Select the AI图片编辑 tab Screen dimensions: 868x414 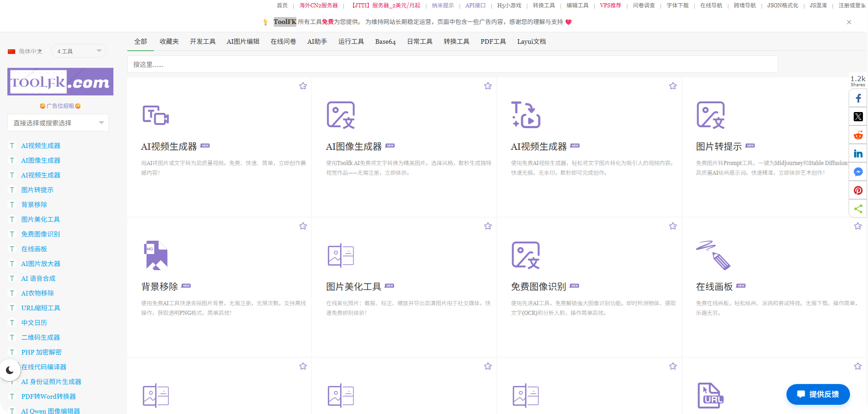click(243, 41)
